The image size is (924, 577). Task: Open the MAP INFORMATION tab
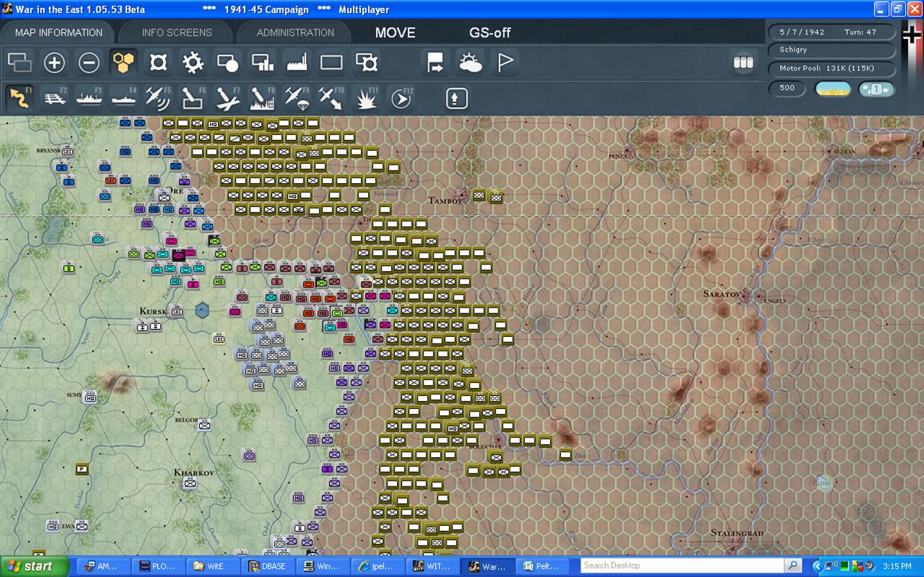(x=58, y=32)
